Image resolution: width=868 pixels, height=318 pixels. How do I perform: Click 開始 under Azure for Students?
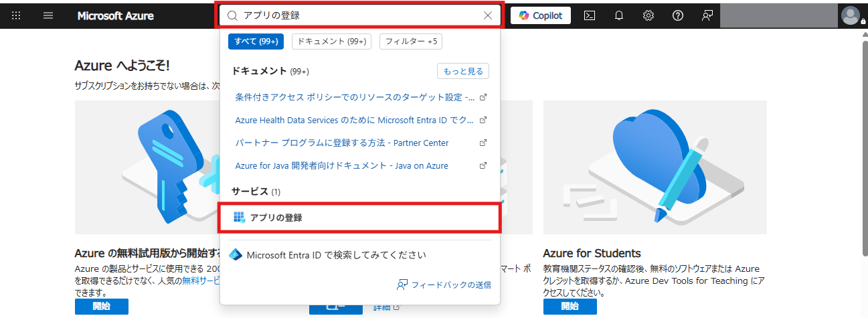click(570, 307)
